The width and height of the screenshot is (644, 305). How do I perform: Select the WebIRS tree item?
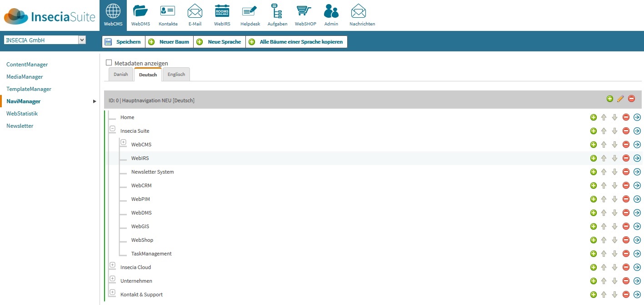click(140, 158)
